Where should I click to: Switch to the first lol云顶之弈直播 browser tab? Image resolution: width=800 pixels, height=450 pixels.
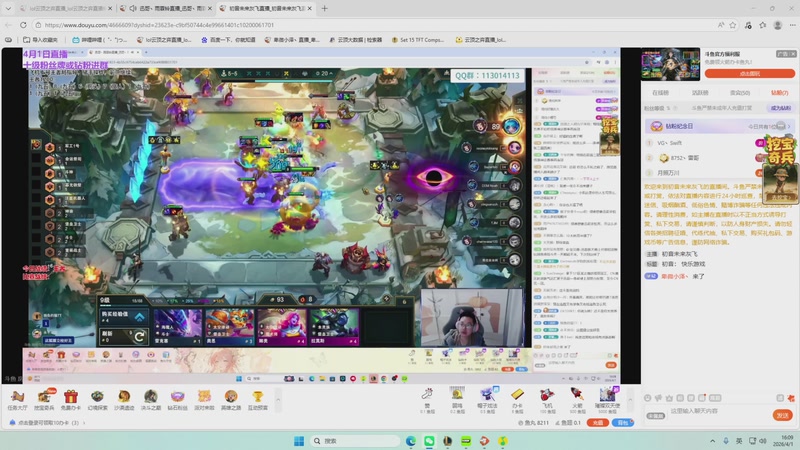click(64, 8)
